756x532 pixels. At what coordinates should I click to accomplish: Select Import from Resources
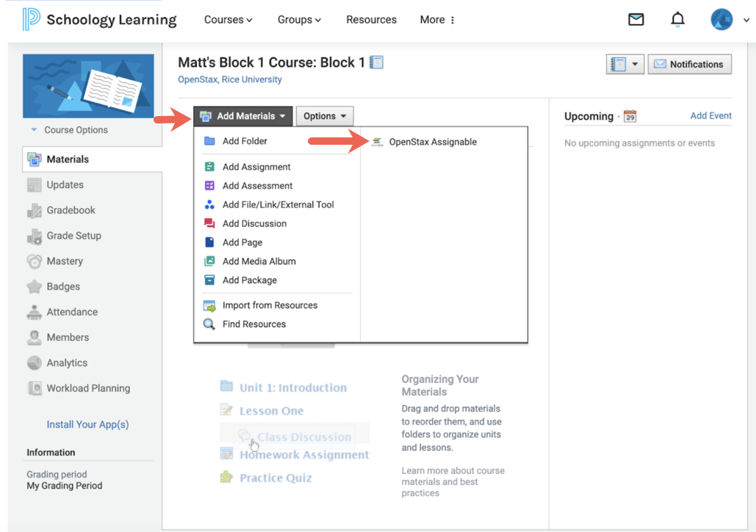pyautogui.click(x=269, y=305)
